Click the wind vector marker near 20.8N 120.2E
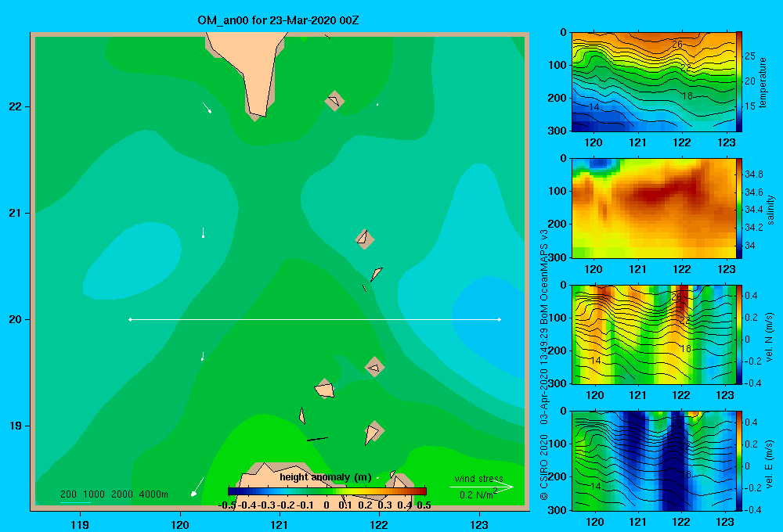The width and height of the screenshot is (783, 532). tap(204, 232)
